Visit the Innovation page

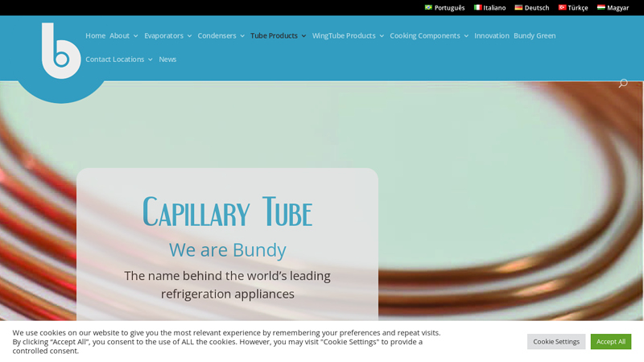(492, 35)
